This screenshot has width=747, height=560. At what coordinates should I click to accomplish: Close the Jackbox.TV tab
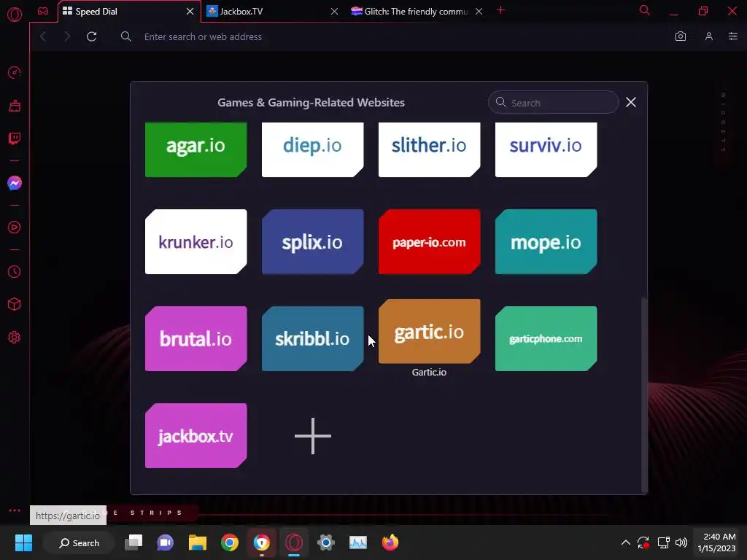point(334,12)
